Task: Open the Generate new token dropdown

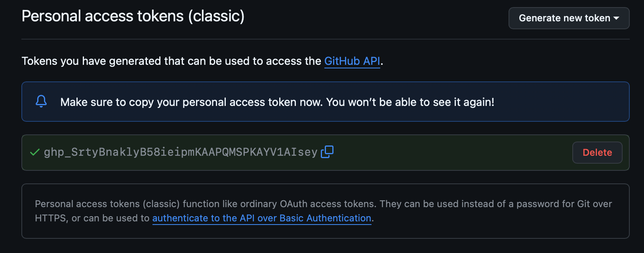Action: click(564, 18)
